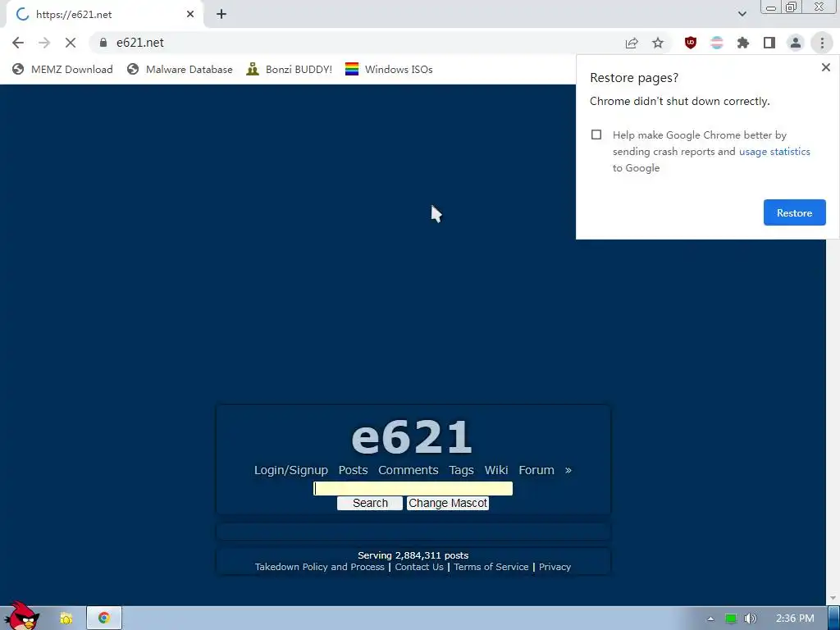This screenshot has width=840, height=630.
Task: Open the Wiki page
Action: click(496, 470)
